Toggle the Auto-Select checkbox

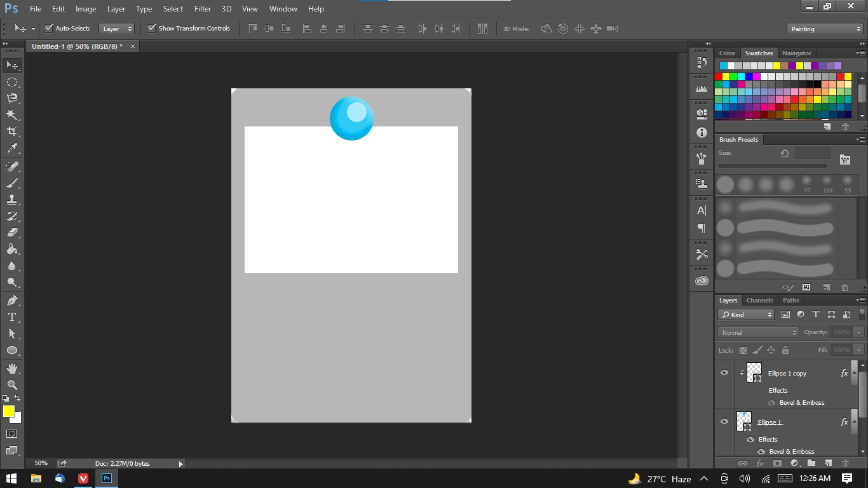[48, 29]
